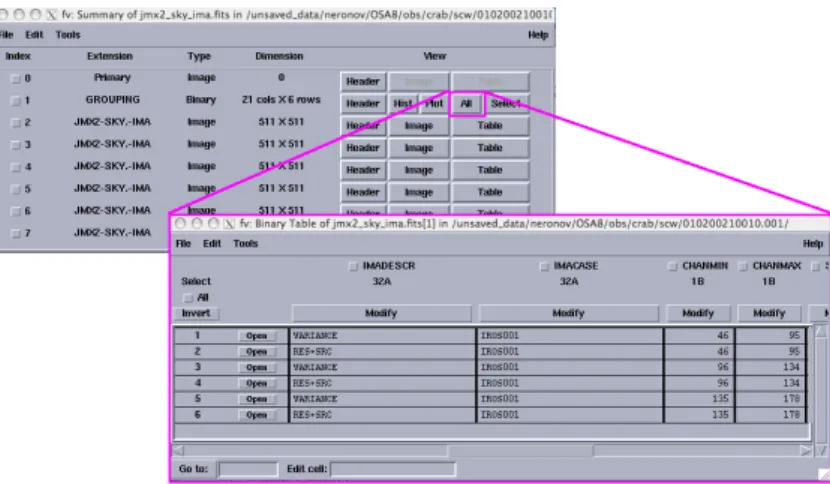Open the Tools menu in Binary Table window
Viewport: 830px width, 484px height.
[246, 244]
